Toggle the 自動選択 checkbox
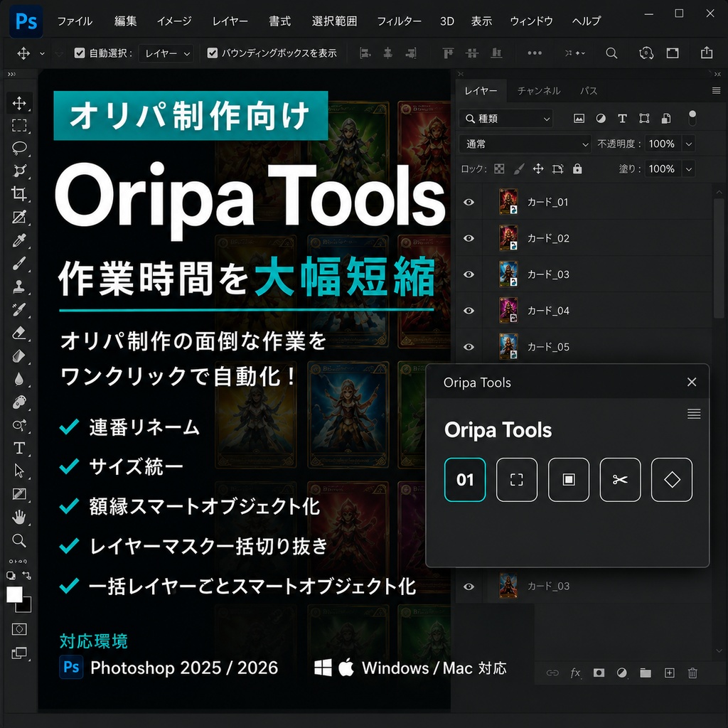 click(80, 53)
